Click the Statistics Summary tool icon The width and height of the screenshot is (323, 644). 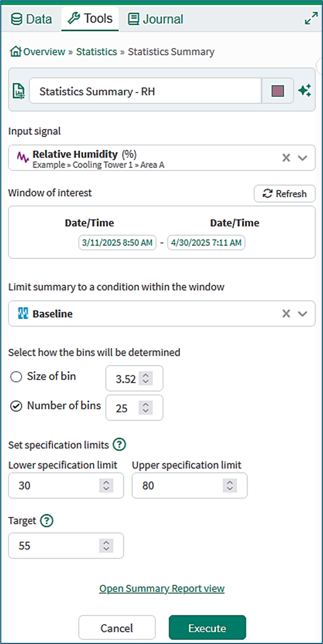[19, 91]
